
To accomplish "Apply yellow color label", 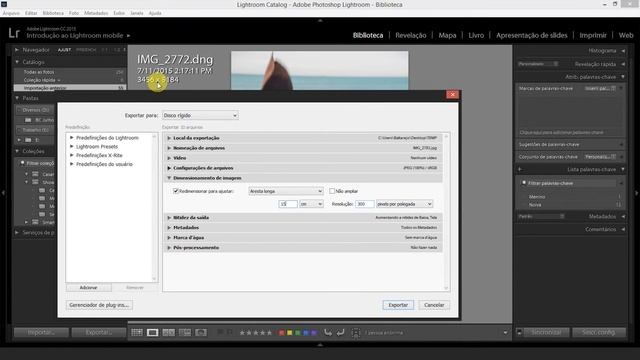I will tap(289, 333).
